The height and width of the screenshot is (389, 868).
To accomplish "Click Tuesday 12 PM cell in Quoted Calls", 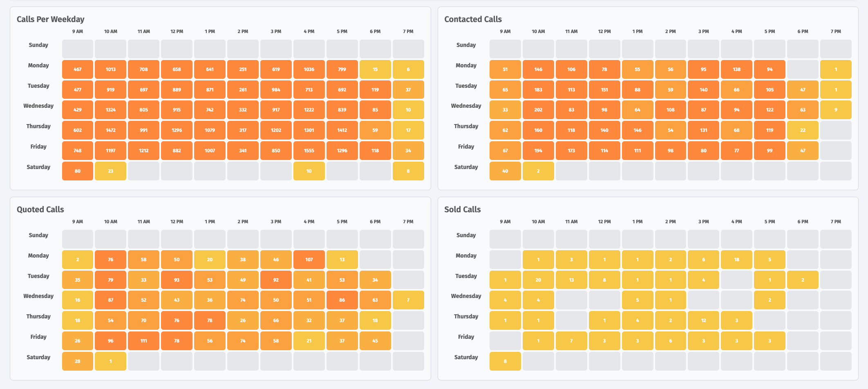I will (x=177, y=280).
